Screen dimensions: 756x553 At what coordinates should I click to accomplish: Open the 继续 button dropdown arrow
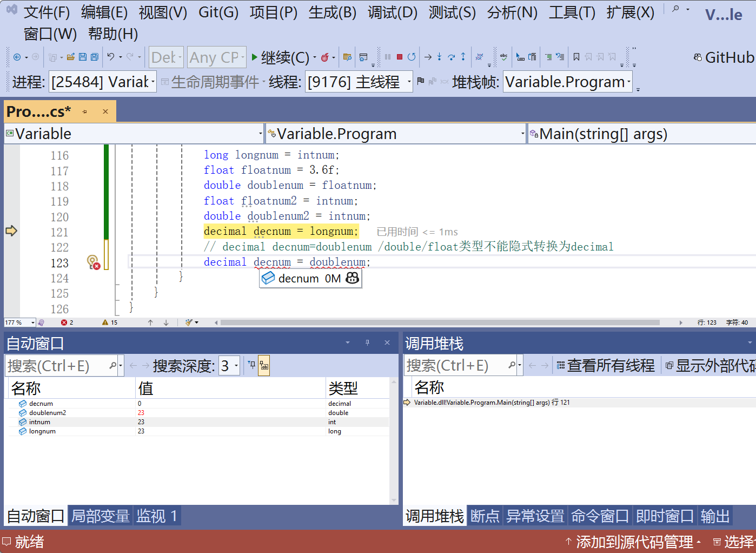(315, 57)
